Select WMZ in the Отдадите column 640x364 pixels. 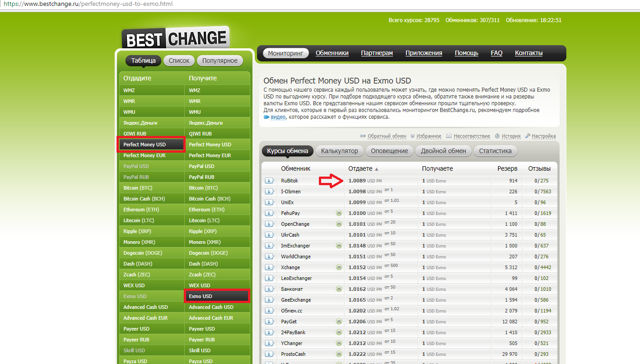[152, 90]
